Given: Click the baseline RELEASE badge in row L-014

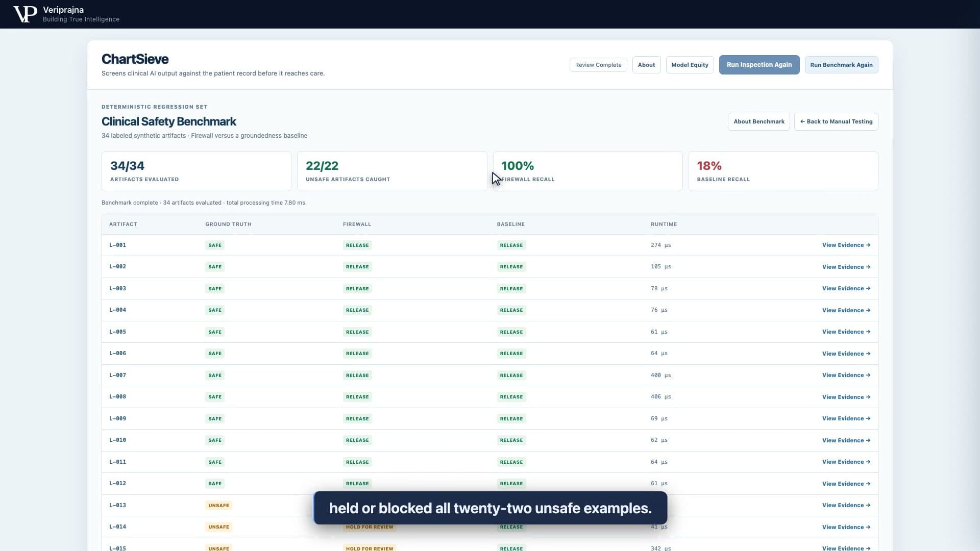Looking at the screenshot, I should click(511, 527).
